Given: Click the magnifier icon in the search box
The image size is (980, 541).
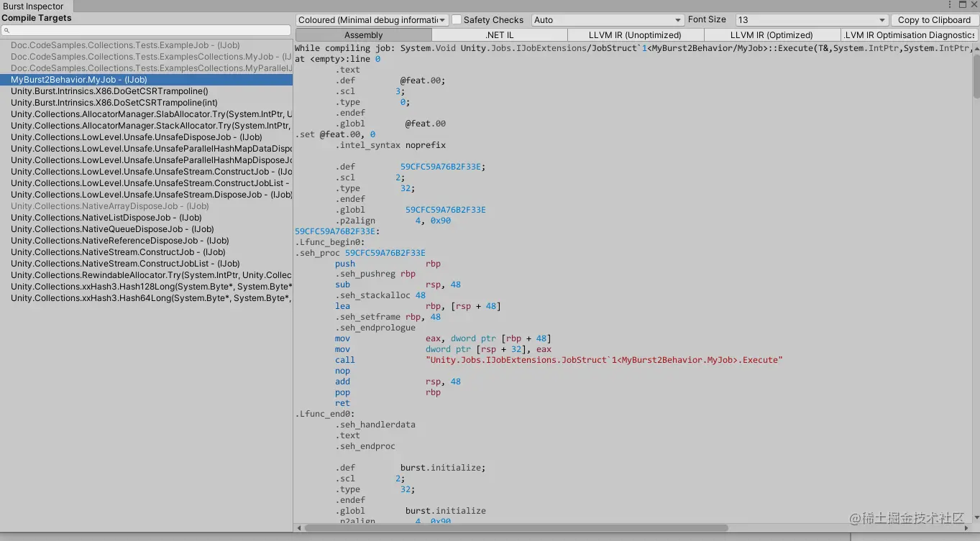Looking at the screenshot, I should [x=6, y=31].
